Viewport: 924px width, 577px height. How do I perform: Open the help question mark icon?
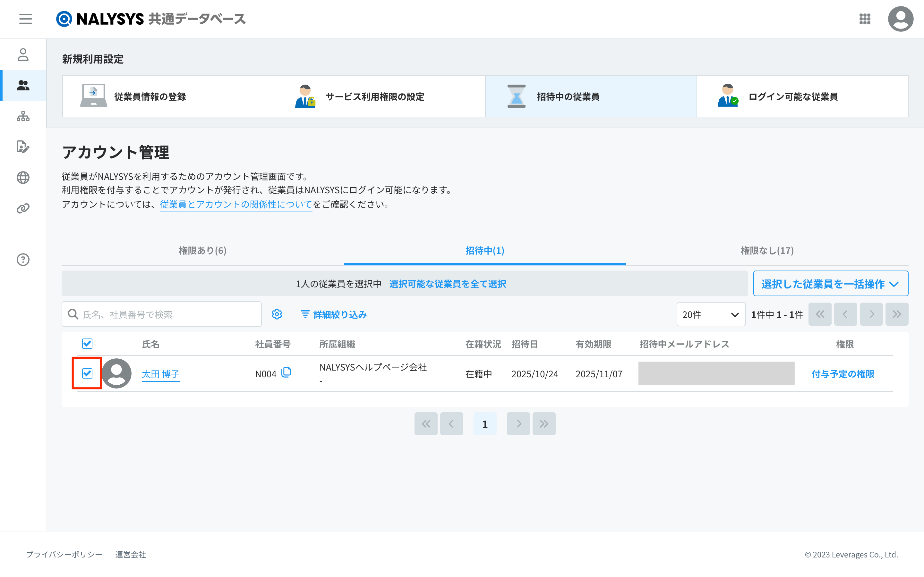(23, 260)
